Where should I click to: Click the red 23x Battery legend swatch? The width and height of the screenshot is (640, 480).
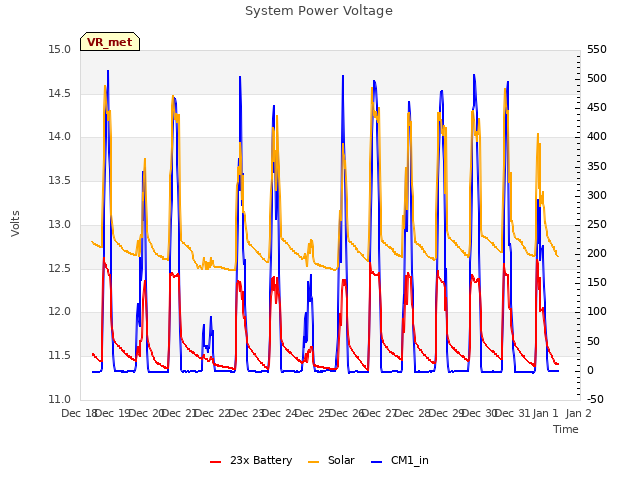coord(216,462)
